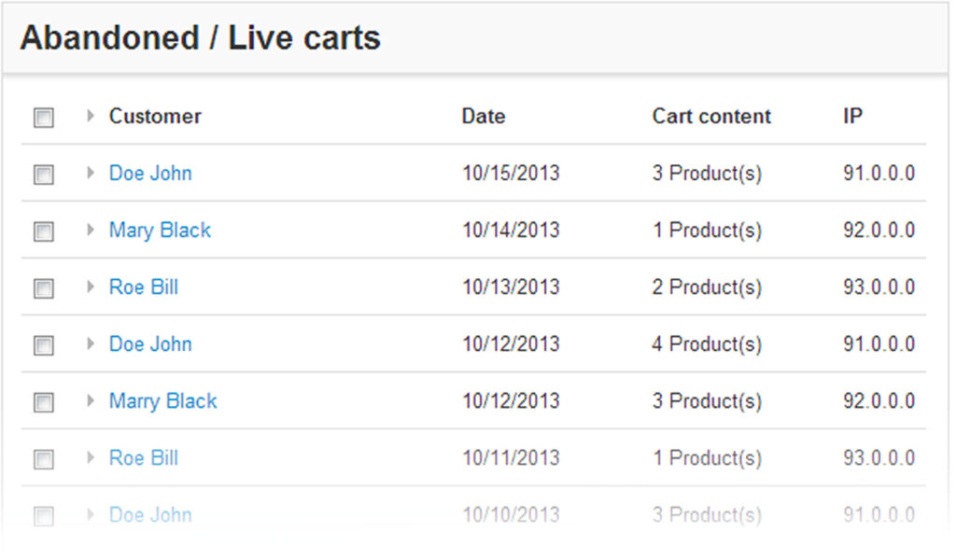This screenshot has width=956, height=560.
Task: Open Doe John's customer link dated 10/15/2013
Action: [150, 173]
